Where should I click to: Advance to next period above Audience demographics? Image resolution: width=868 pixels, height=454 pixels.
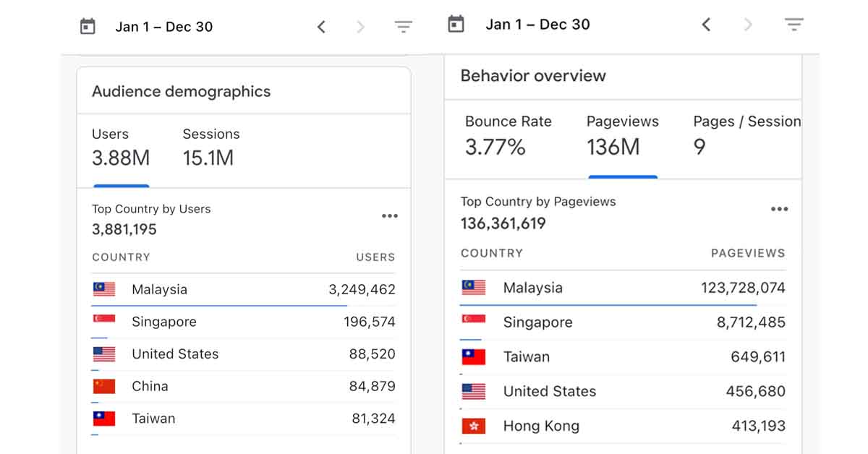361,27
